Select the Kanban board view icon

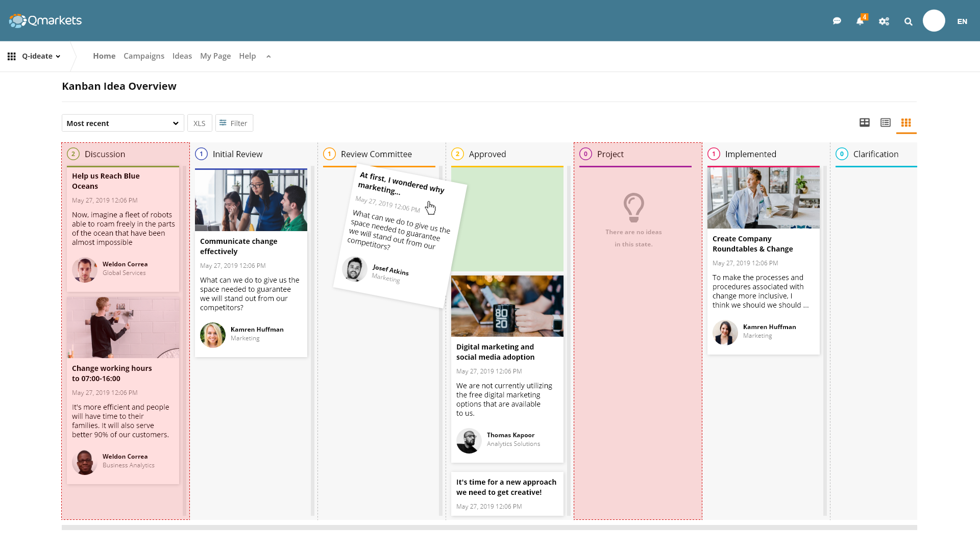906,122
